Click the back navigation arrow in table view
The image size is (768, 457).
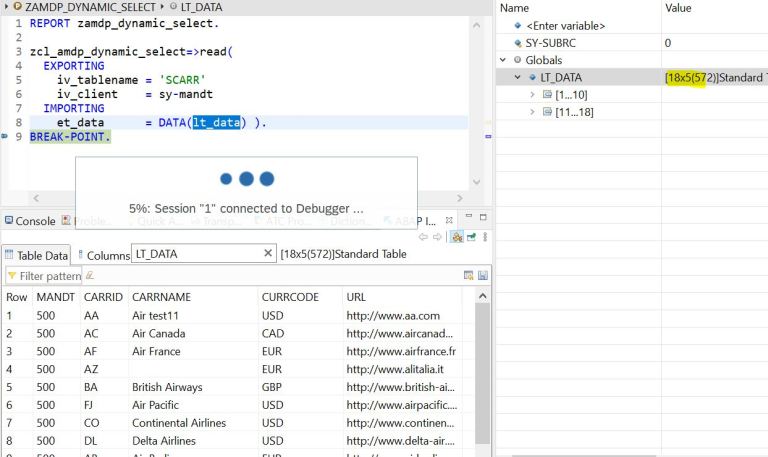coord(423,237)
